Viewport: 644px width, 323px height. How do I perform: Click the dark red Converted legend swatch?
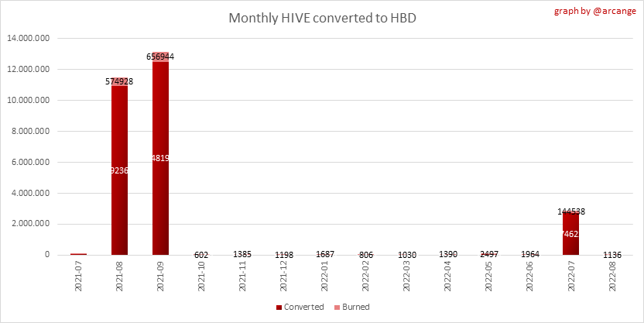(x=279, y=308)
